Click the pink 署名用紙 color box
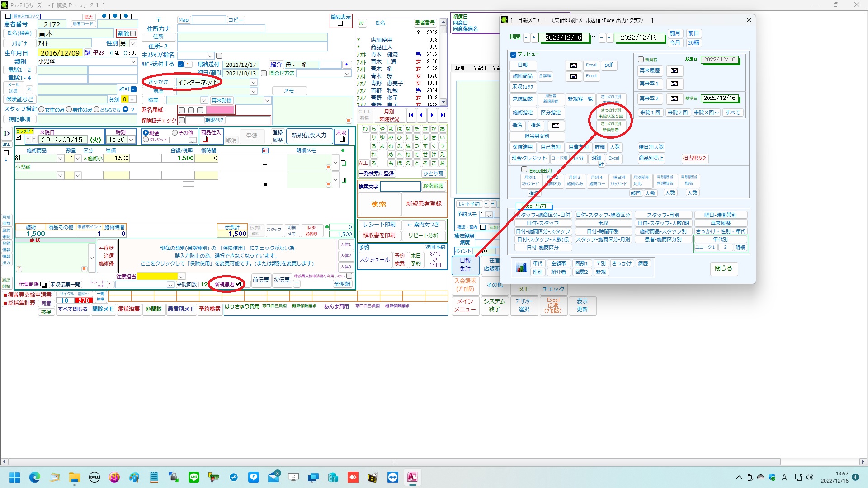The image size is (868, 488). 221,110
